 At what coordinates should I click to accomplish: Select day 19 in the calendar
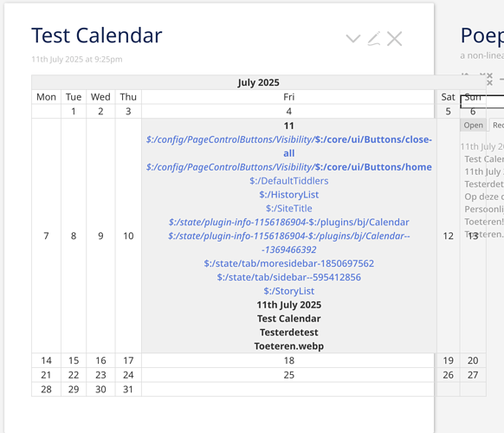coord(448,360)
